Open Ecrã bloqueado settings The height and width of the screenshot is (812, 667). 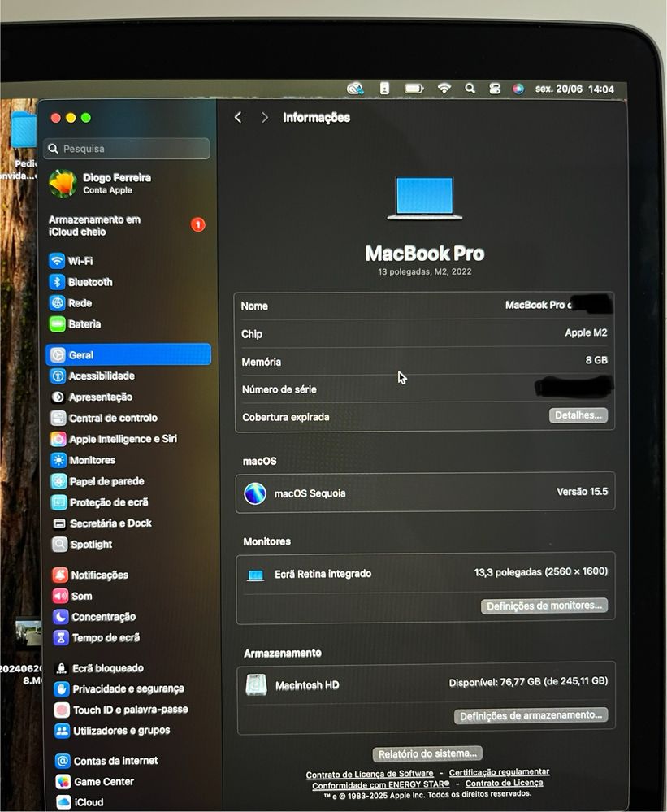tap(99, 668)
